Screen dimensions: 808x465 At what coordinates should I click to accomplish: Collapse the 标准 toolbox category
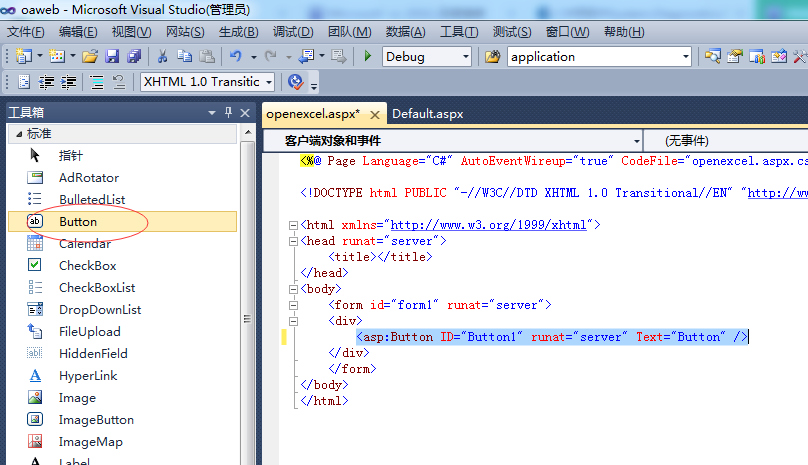pyautogui.click(x=19, y=134)
